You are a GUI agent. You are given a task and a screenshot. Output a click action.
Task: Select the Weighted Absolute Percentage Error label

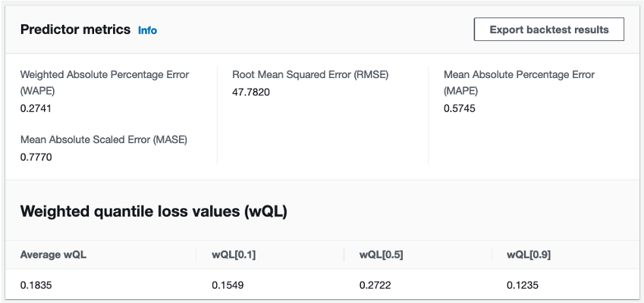coord(105,83)
